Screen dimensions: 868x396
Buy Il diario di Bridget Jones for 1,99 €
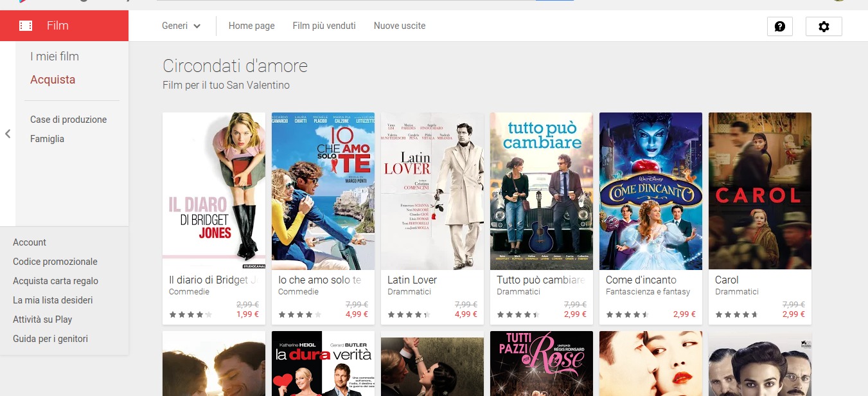coord(247,314)
